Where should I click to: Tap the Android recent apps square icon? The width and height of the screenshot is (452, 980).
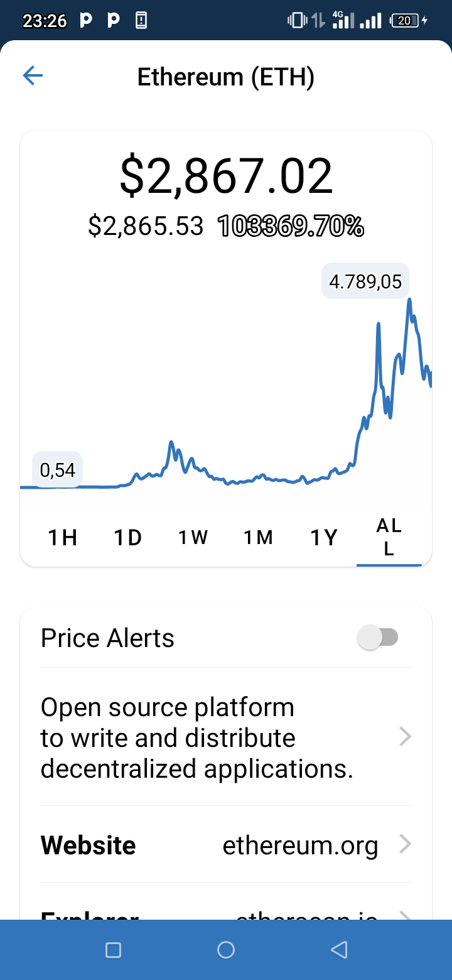[113, 950]
